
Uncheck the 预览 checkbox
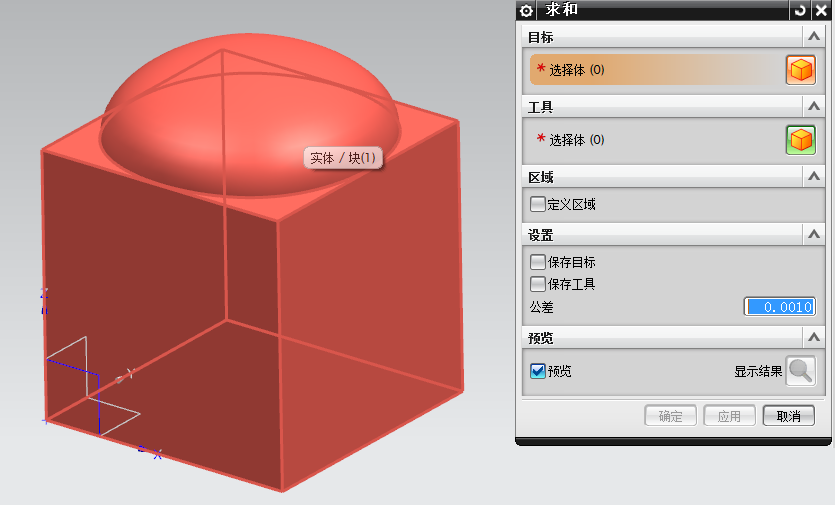pyautogui.click(x=538, y=371)
